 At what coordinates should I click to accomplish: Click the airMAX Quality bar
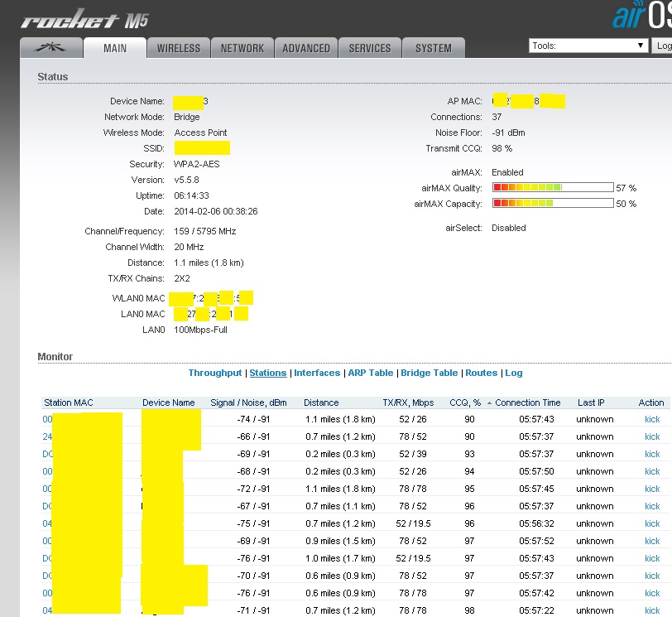point(553,187)
